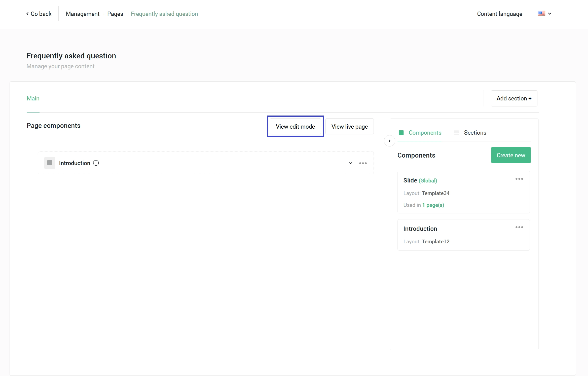Click the View edit mode button

[x=295, y=127]
